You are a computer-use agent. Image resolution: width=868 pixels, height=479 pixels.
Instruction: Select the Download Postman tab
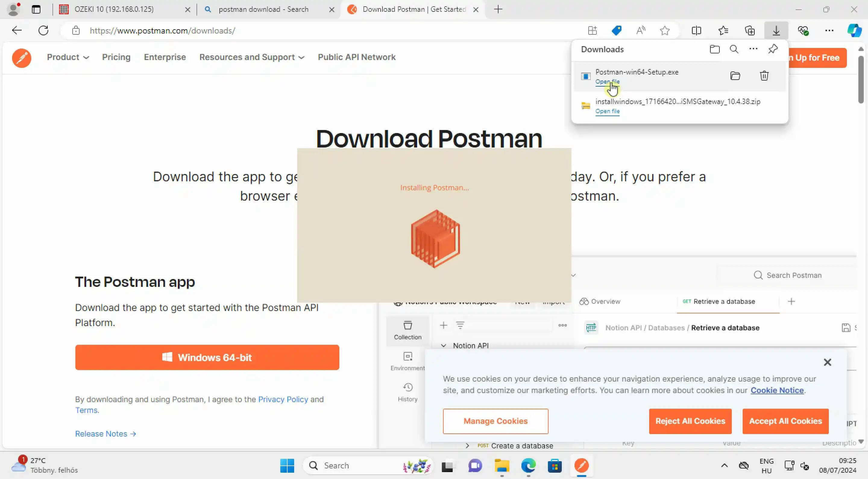click(x=414, y=9)
